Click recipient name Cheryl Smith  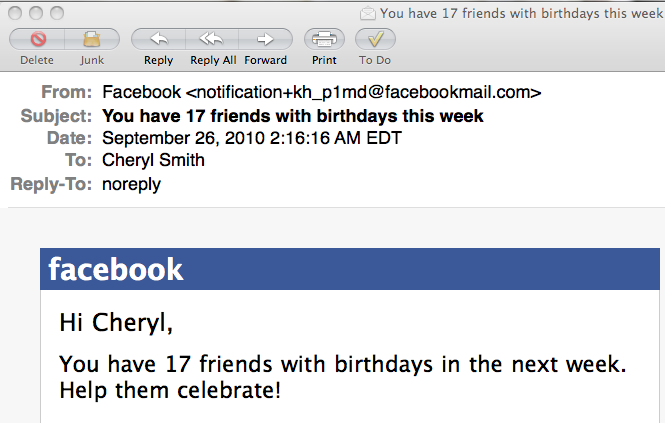[153, 160]
